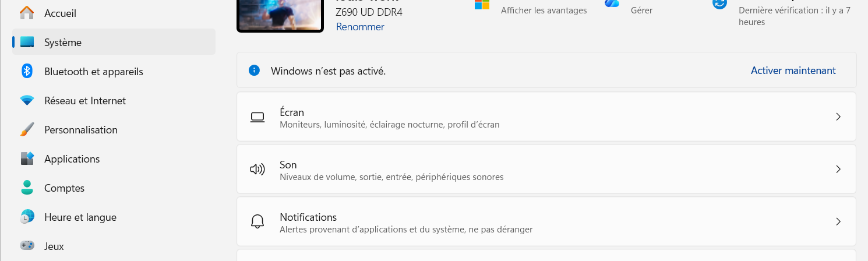This screenshot has width=868, height=261.
Task: Click the Renommer link
Action: coord(360,27)
